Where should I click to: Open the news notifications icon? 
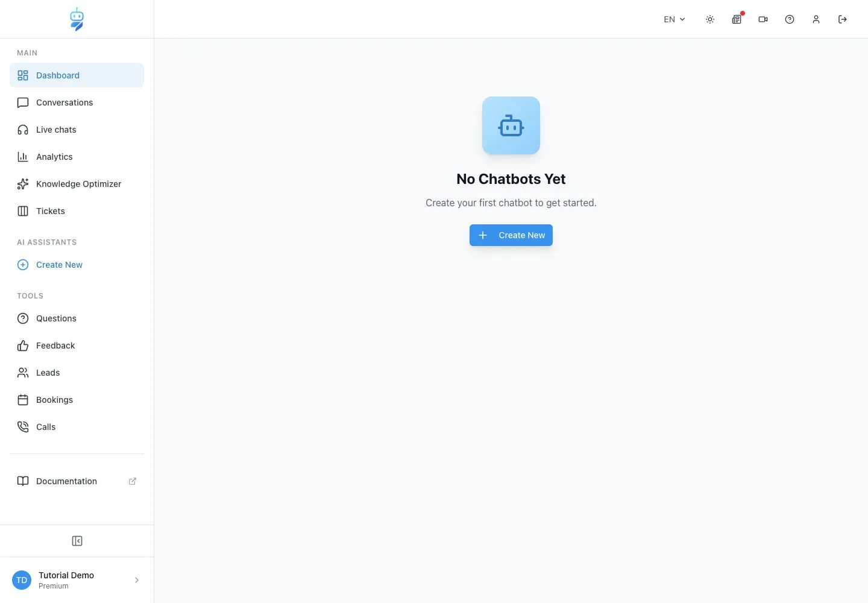737,19
